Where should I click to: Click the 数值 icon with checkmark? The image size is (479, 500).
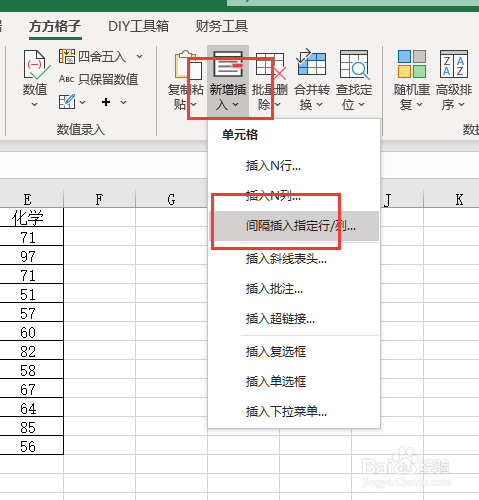tap(36, 65)
